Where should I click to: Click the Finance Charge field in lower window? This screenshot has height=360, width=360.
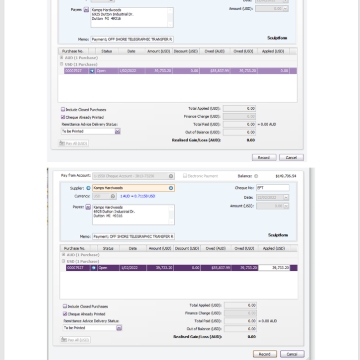coord(240,313)
